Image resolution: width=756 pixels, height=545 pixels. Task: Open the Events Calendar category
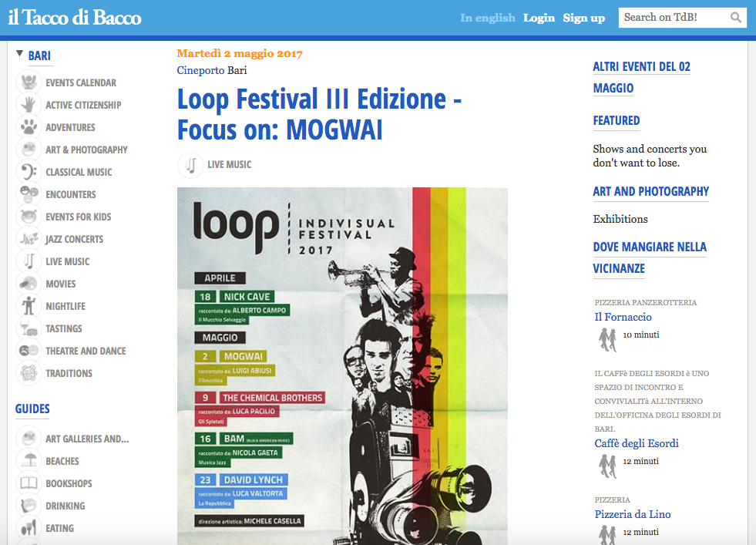tap(81, 83)
